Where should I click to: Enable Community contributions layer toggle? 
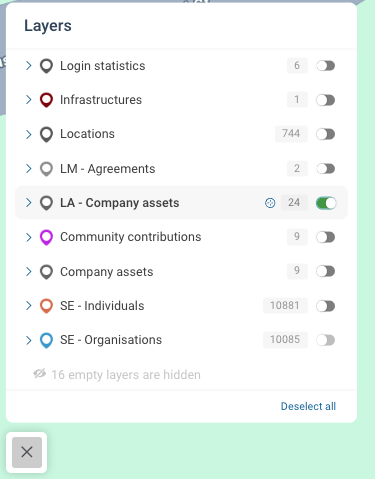click(x=326, y=237)
